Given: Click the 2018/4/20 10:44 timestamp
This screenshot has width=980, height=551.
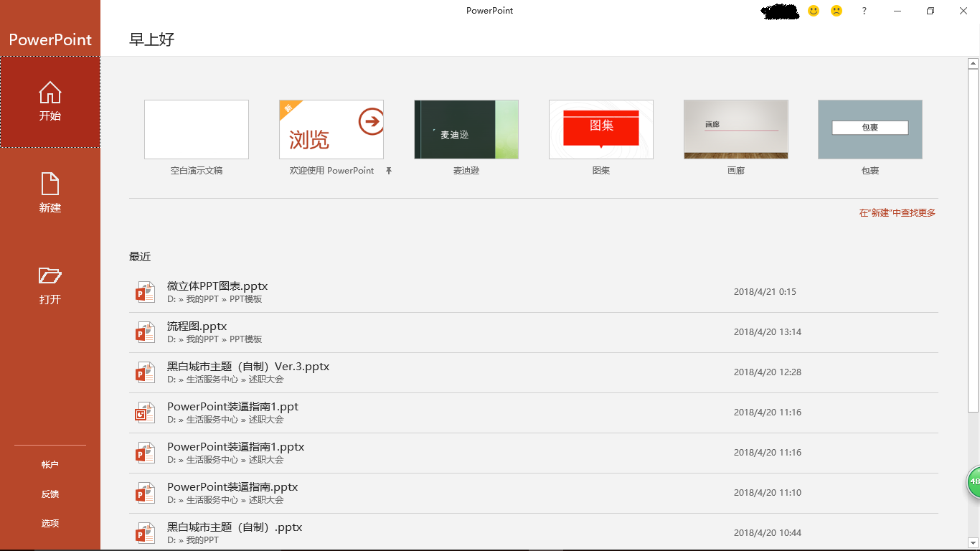Looking at the screenshot, I should coord(768,533).
